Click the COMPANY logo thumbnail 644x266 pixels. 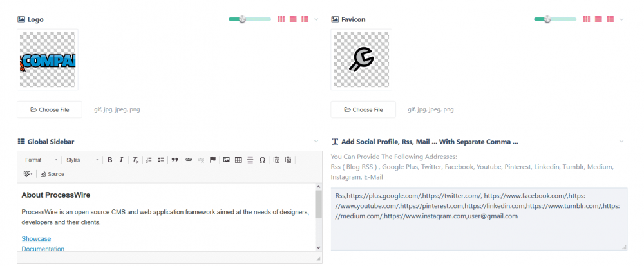coord(48,59)
